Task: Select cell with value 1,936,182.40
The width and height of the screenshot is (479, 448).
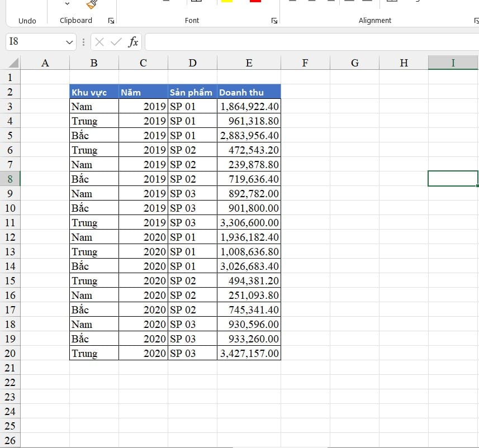Action: coord(249,237)
